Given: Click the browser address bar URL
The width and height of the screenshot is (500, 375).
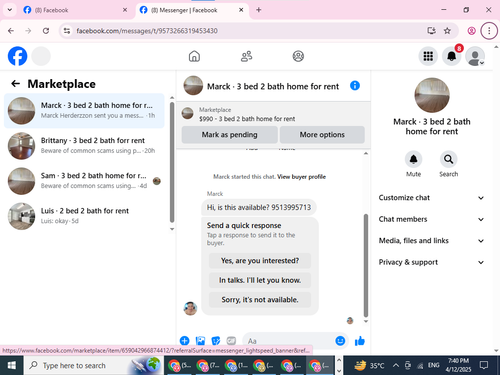Looking at the screenshot, I should (x=147, y=31).
